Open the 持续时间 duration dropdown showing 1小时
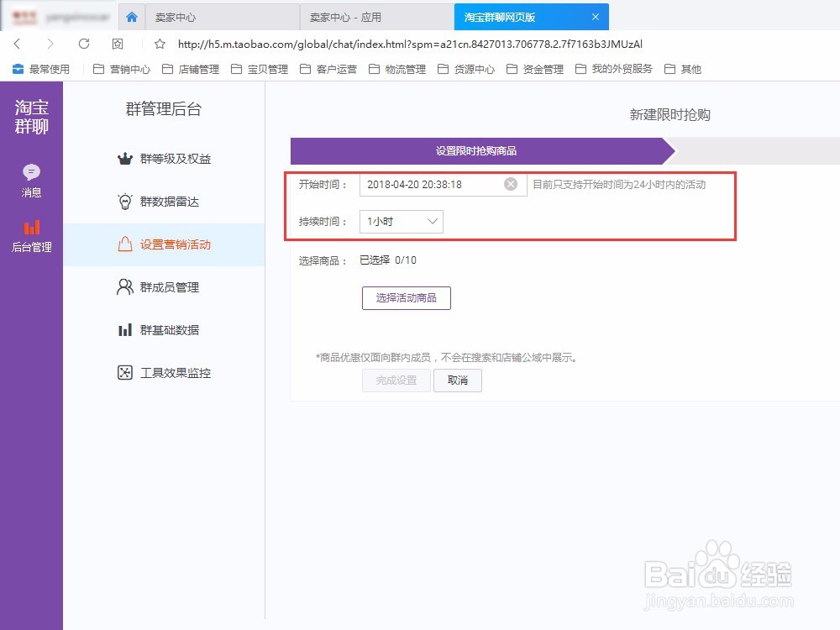Image resolution: width=840 pixels, height=630 pixels. 401,222
